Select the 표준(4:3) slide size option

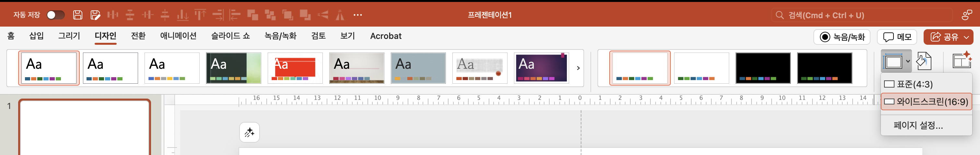914,84
